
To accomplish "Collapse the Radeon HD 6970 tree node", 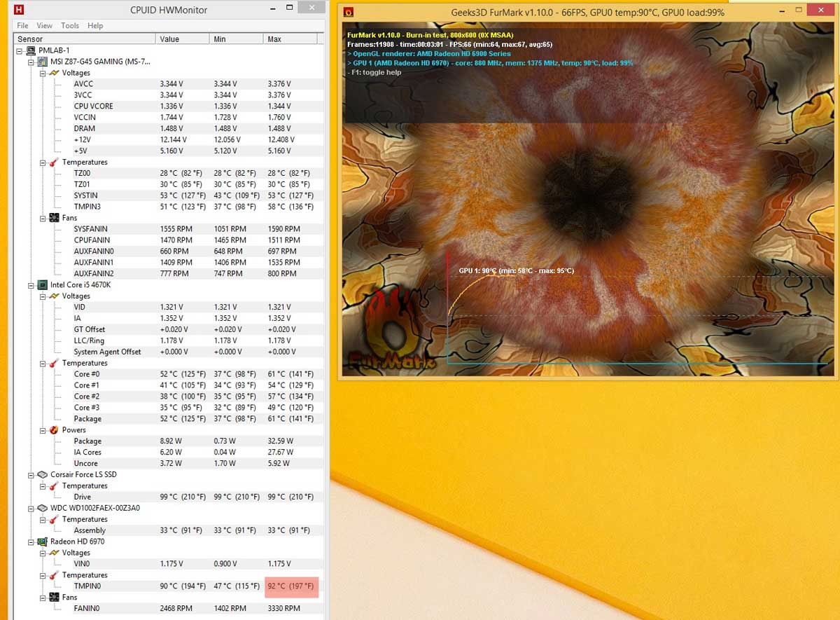I will tap(31, 542).
